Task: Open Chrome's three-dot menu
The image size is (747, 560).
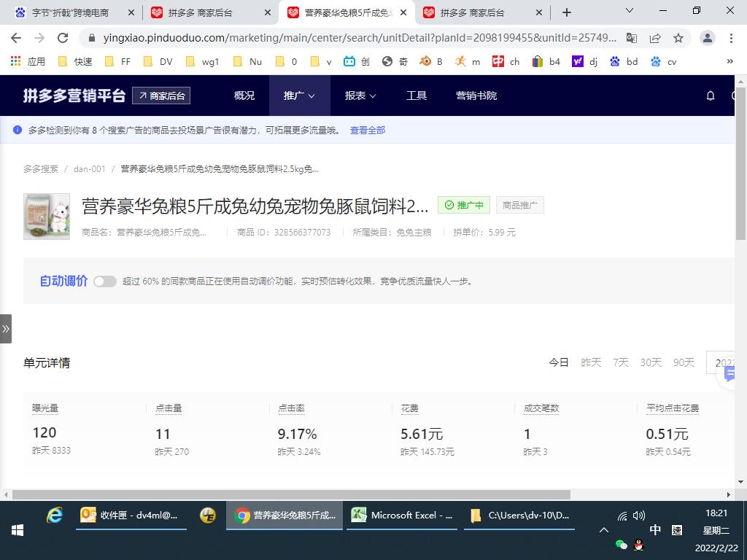Action: click(x=731, y=38)
